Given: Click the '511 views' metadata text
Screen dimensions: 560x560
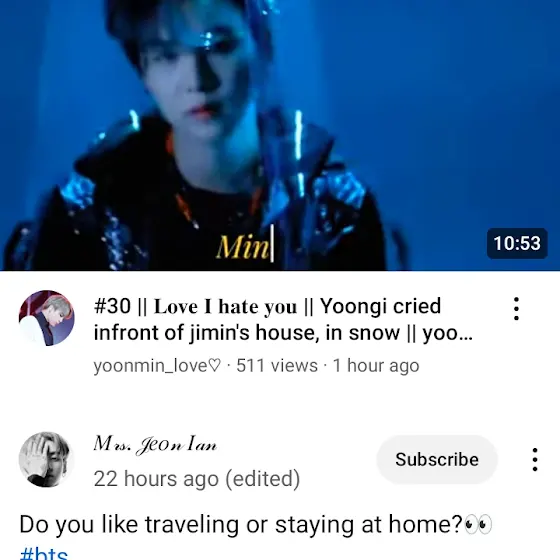Looking at the screenshot, I should tap(277, 366).
